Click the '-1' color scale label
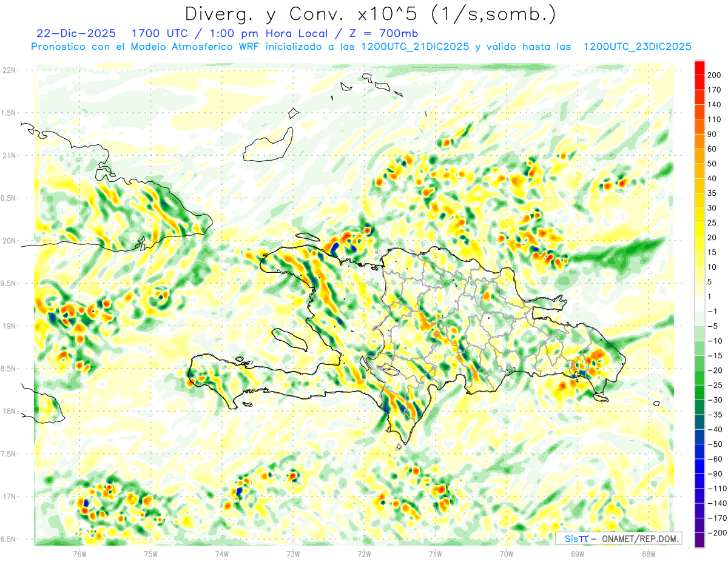The image size is (728, 562). point(713,311)
